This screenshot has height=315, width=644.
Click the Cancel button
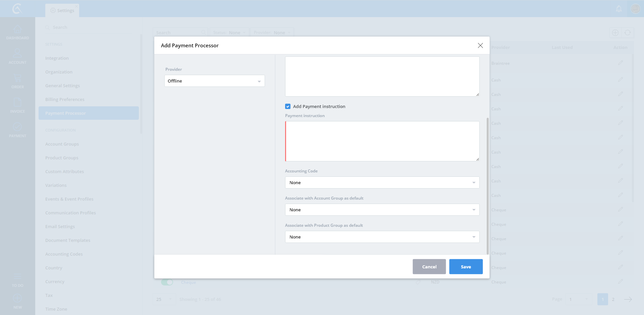point(429,267)
